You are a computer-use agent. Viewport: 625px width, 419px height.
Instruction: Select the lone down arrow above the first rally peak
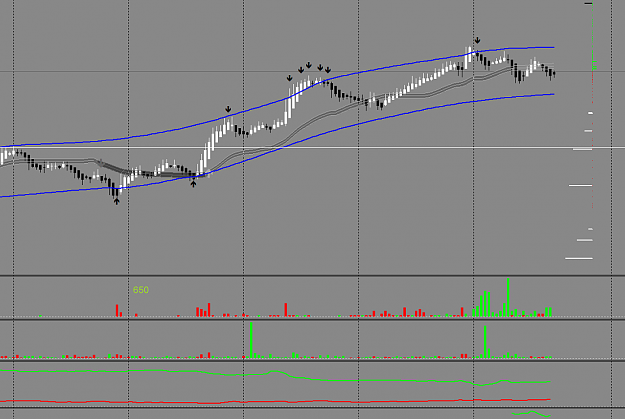click(x=228, y=109)
